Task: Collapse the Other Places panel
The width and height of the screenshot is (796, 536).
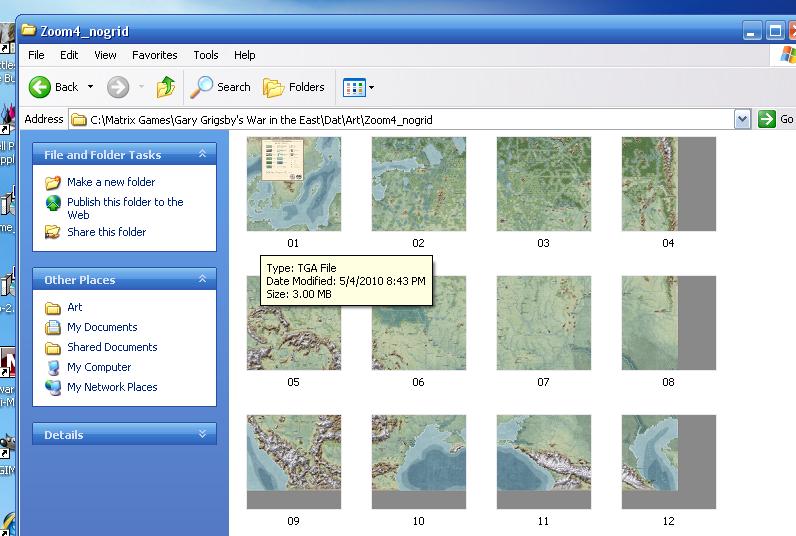Action: (x=202, y=279)
